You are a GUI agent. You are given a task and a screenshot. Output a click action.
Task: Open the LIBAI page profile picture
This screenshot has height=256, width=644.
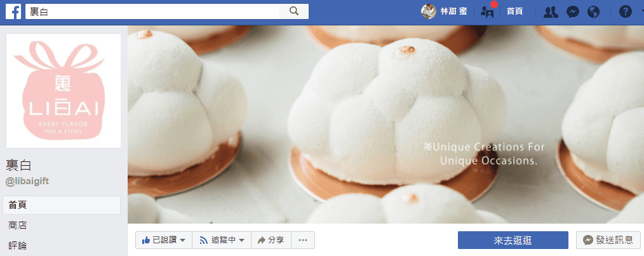tap(64, 90)
